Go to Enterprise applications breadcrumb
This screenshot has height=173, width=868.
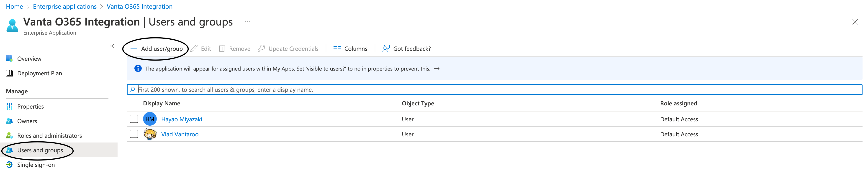pos(65,6)
